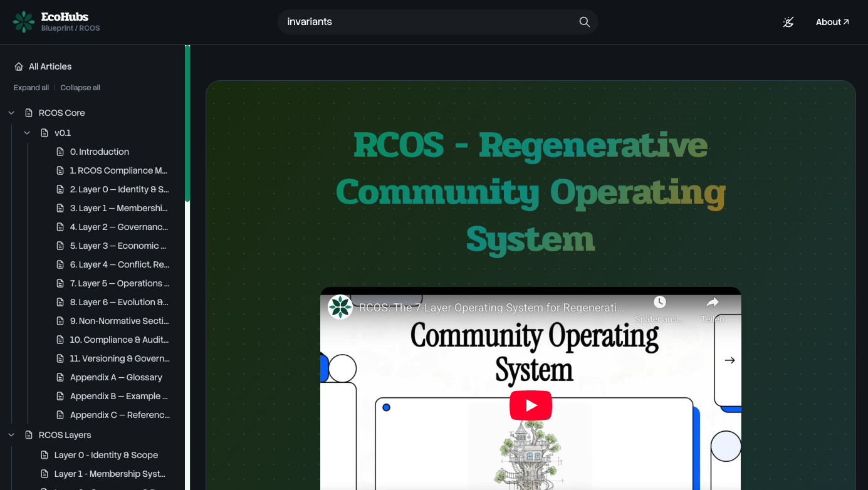This screenshot has width=868, height=490.
Task: Open 10. Compliance & Audit... article
Action: [x=119, y=340]
